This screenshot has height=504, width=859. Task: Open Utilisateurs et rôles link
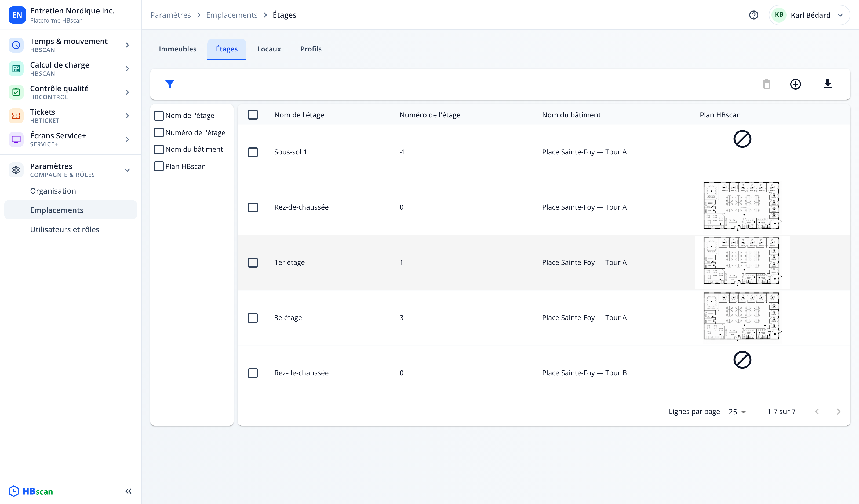click(64, 229)
